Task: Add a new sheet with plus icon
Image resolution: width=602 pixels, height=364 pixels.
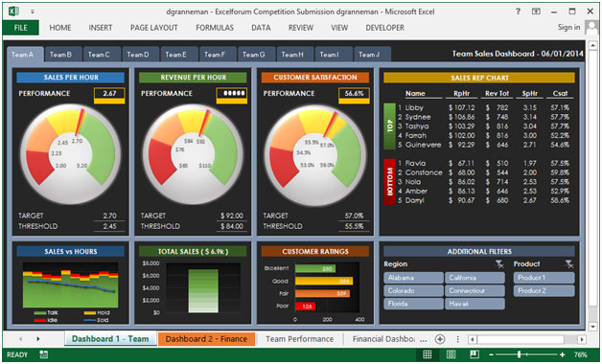Action: pos(440,339)
